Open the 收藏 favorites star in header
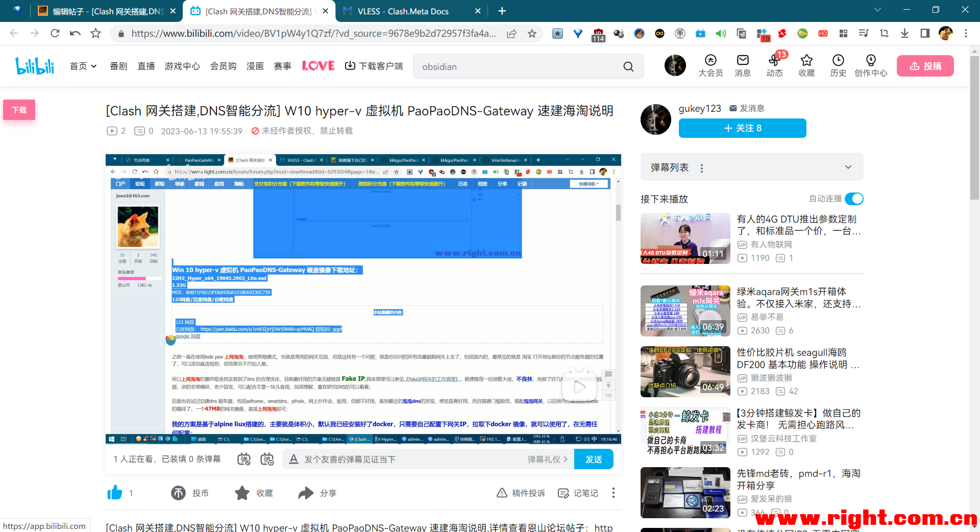 point(806,66)
